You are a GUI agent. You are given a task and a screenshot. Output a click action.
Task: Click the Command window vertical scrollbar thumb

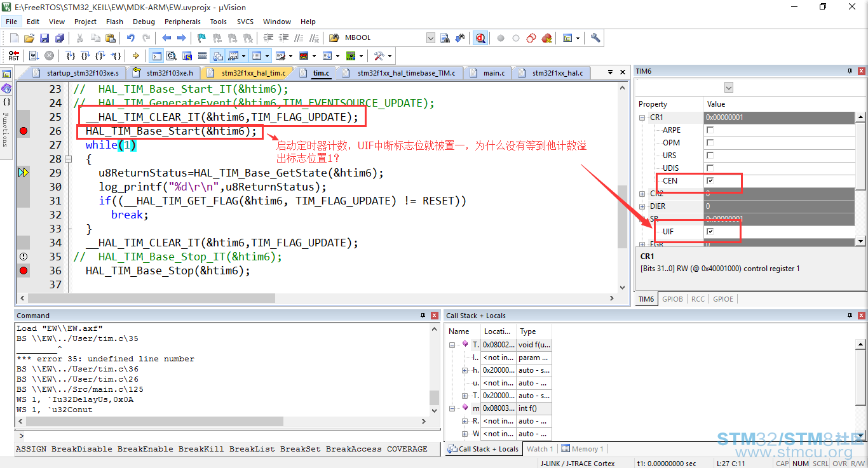pyautogui.click(x=435, y=398)
